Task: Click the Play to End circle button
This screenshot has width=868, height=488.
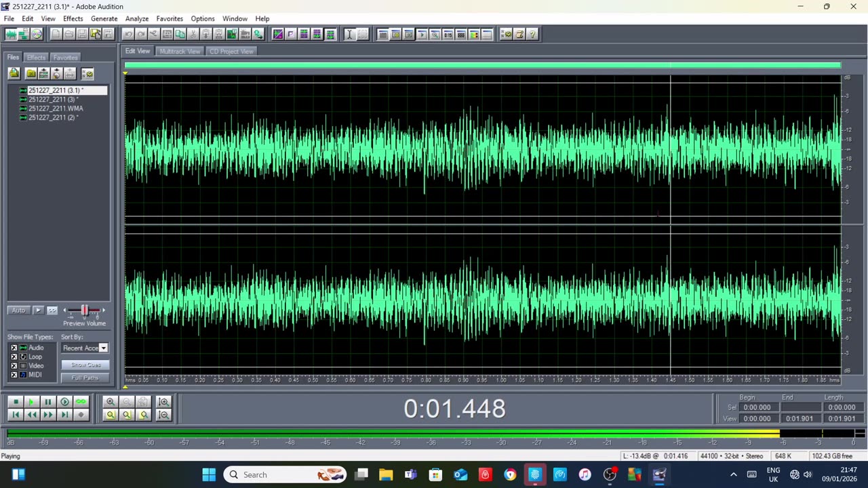Action: pyautogui.click(x=64, y=402)
